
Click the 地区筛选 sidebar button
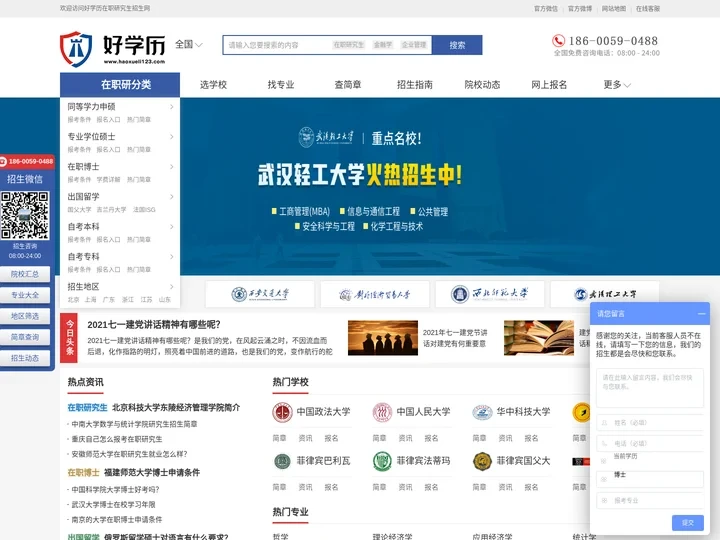[25, 316]
